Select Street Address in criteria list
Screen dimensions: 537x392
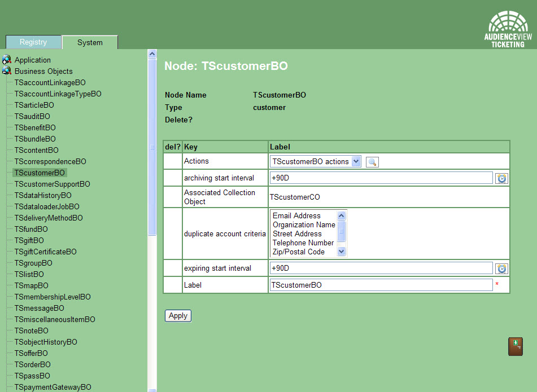297,234
